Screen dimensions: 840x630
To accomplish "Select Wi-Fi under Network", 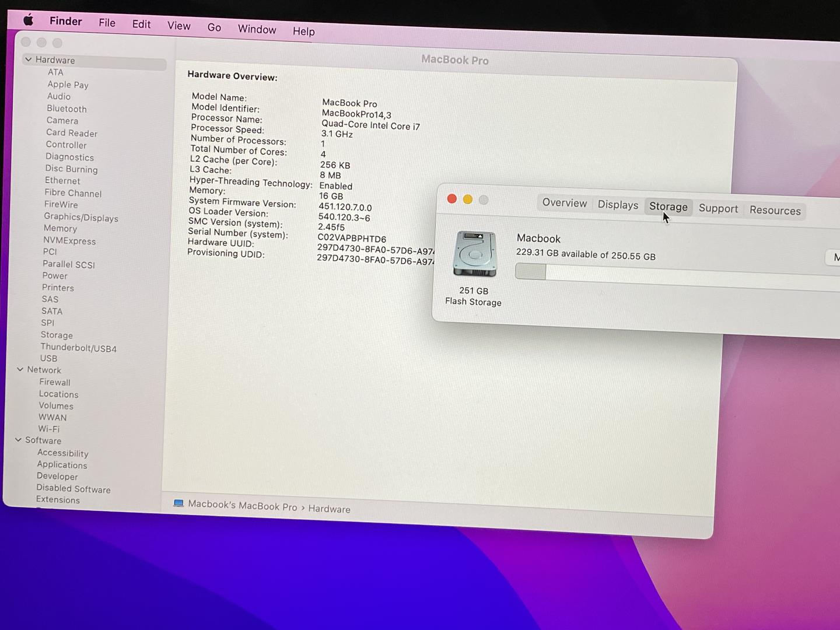I will (49, 429).
